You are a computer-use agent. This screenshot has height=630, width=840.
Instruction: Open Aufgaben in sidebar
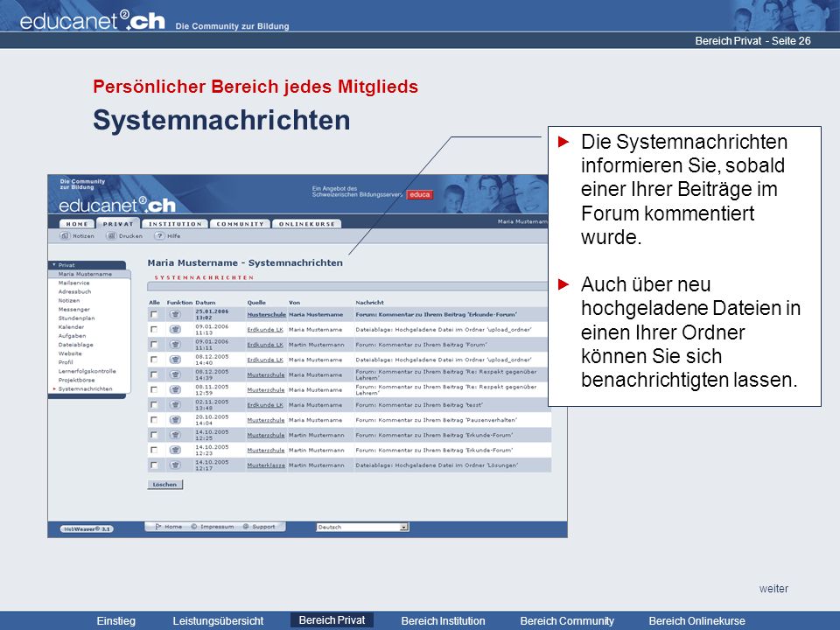(x=72, y=336)
